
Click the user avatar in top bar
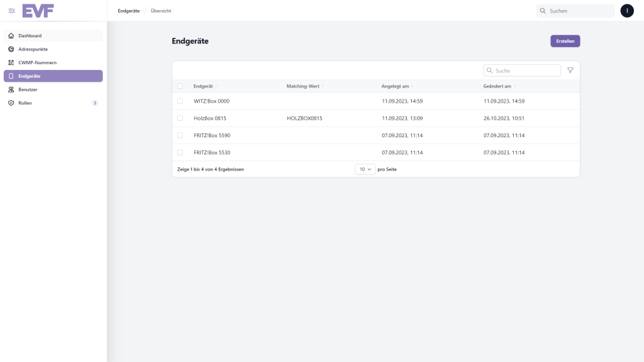click(x=627, y=11)
